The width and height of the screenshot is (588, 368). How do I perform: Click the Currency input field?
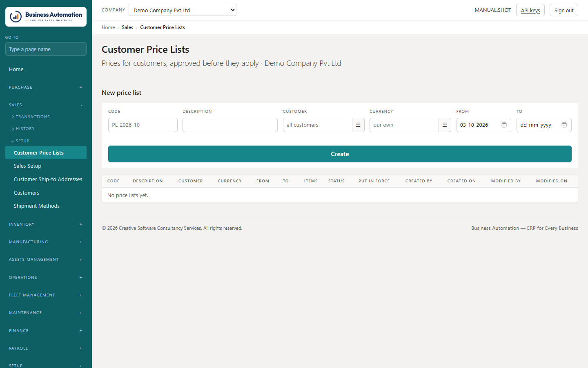[404, 125]
